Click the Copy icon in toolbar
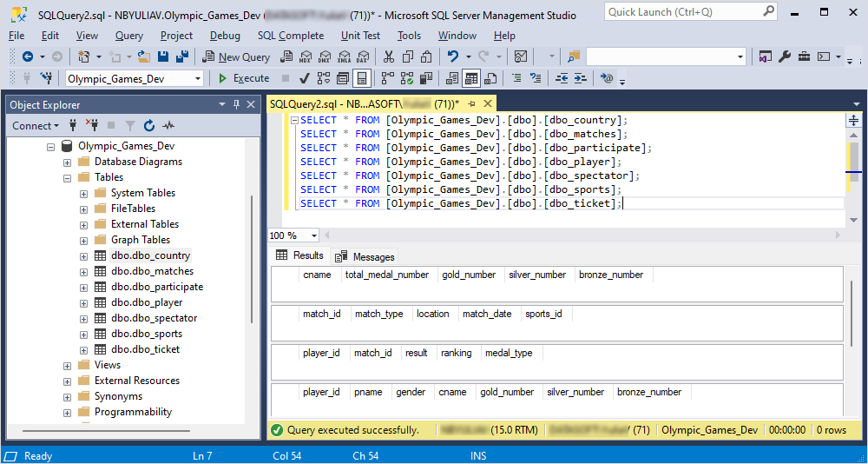This screenshot has height=464, width=868. pyautogui.click(x=408, y=56)
